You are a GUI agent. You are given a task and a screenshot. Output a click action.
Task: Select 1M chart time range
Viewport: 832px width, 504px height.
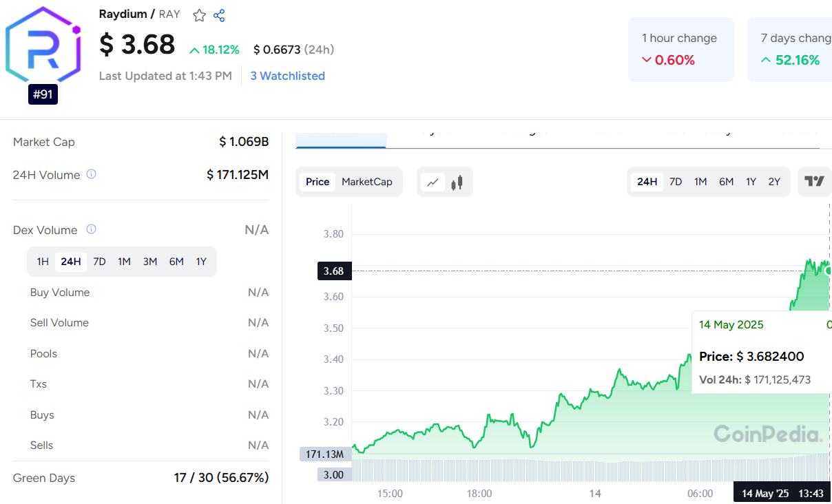pos(700,182)
